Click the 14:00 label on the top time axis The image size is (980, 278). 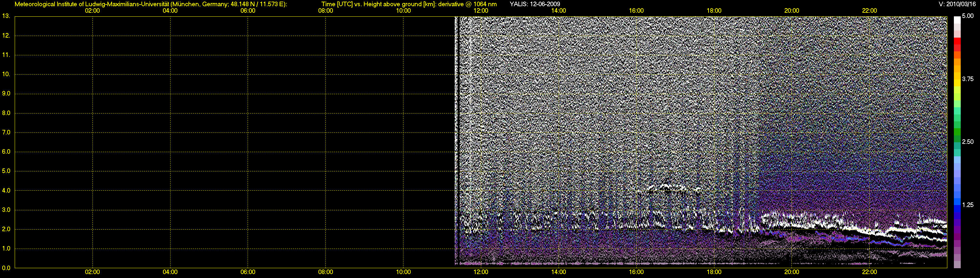click(x=559, y=11)
